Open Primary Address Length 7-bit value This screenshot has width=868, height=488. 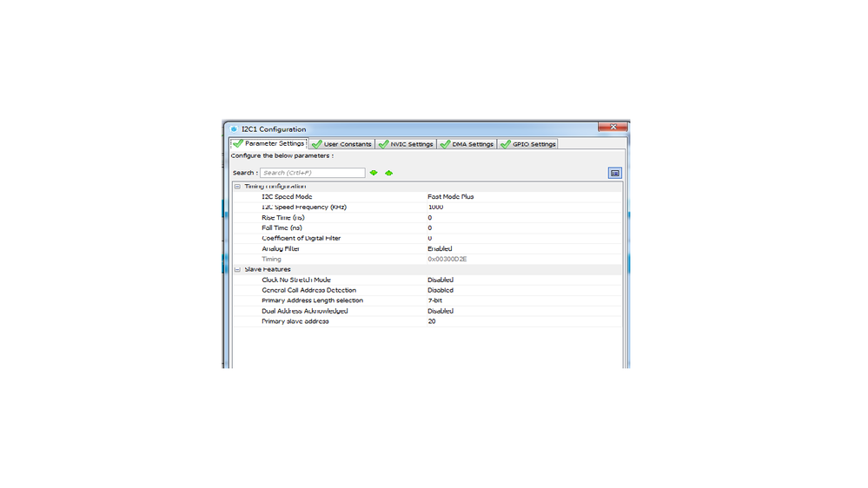pos(434,300)
